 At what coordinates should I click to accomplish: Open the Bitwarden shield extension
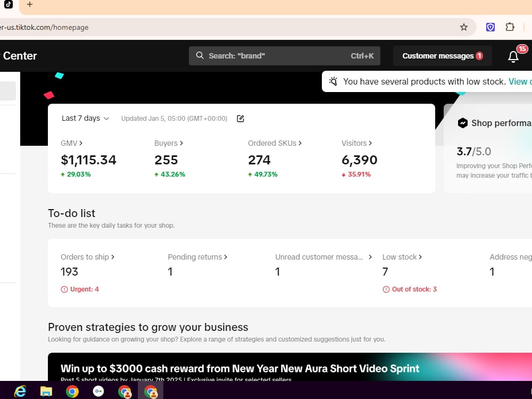[x=491, y=27]
